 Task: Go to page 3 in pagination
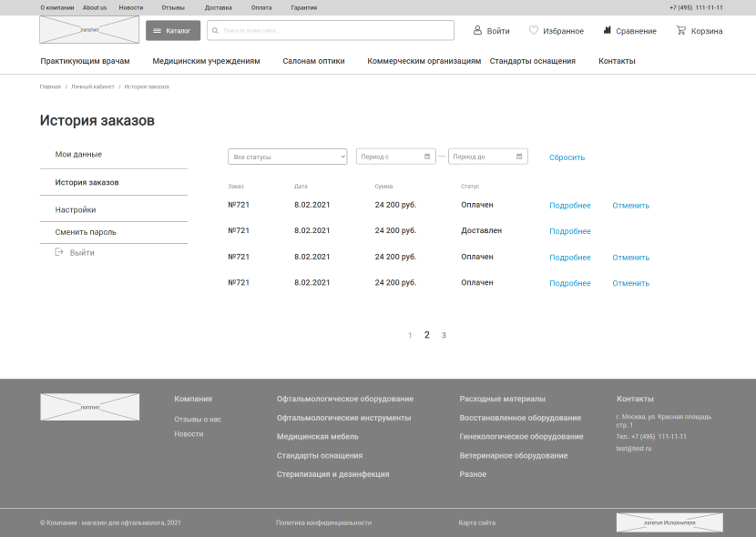point(444,336)
